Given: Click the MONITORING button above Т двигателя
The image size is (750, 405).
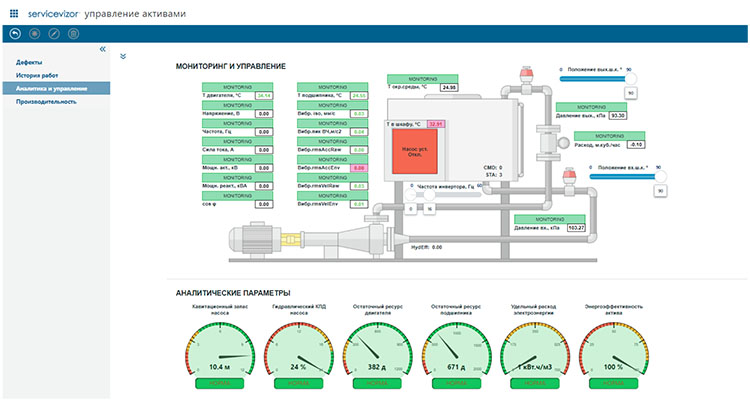Looking at the screenshot, I should [238, 87].
